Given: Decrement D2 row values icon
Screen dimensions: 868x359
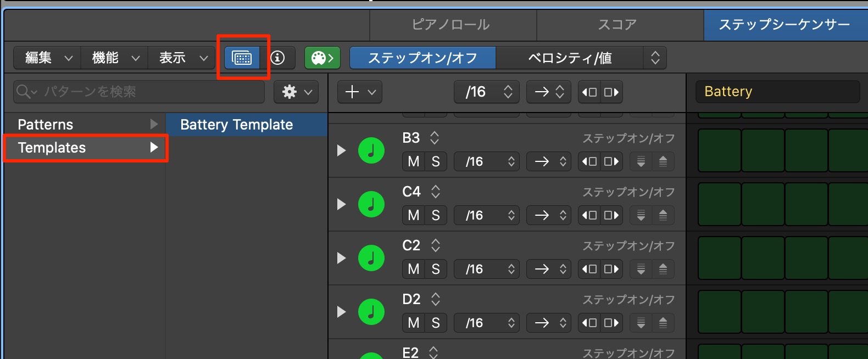Looking at the screenshot, I should [641, 323].
